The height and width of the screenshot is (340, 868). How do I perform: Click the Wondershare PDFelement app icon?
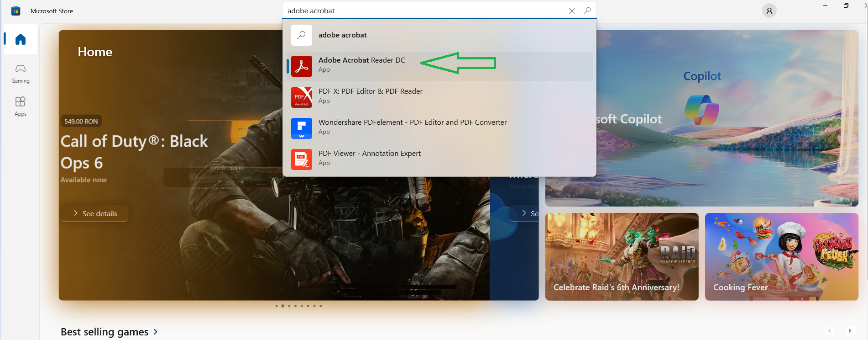click(x=301, y=128)
